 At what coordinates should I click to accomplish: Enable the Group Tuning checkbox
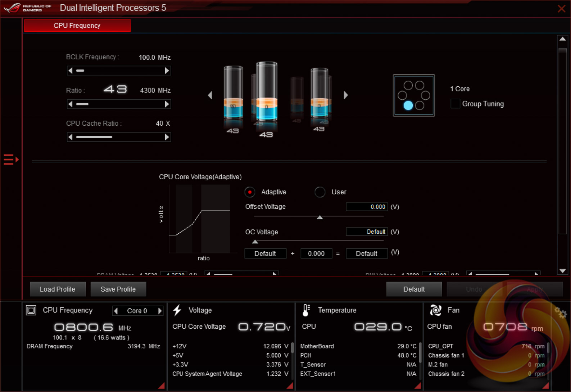pos(455,104)
